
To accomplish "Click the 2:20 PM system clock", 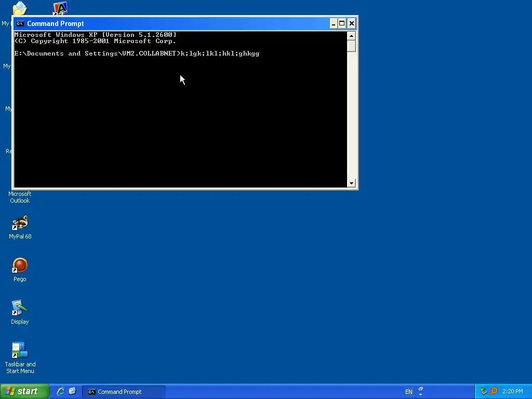I will pos(512,391).
